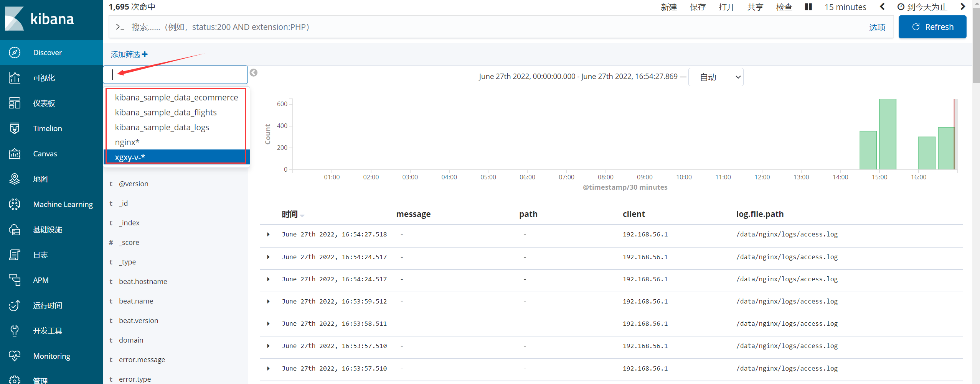Select kibana_sample_data_logs index pattern
Screen dimensions: 980x384
coord(177,127)
